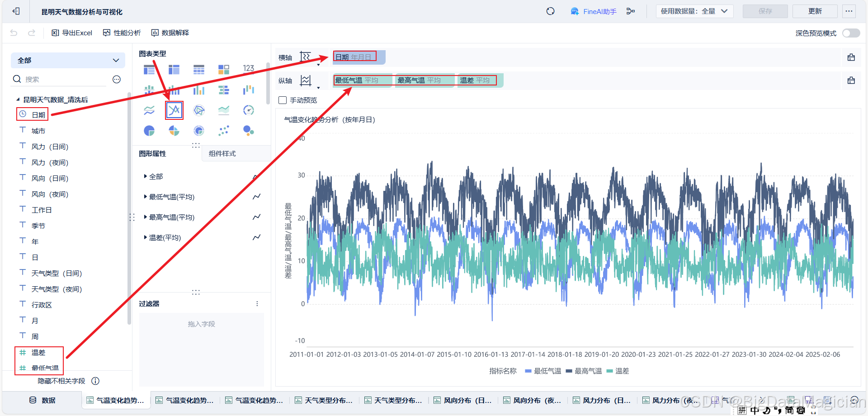Select the bubble chart icon
Viewport: 868px width, 416px height.
pyautogui.click(x=249, y=131)
